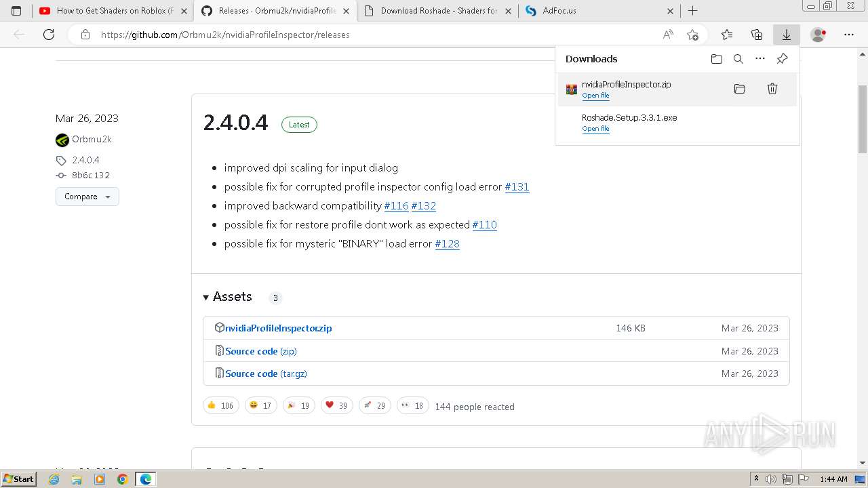868x488 pixels.
Task: Open more options in Downloads panel
Action: [x=760, y=59]
